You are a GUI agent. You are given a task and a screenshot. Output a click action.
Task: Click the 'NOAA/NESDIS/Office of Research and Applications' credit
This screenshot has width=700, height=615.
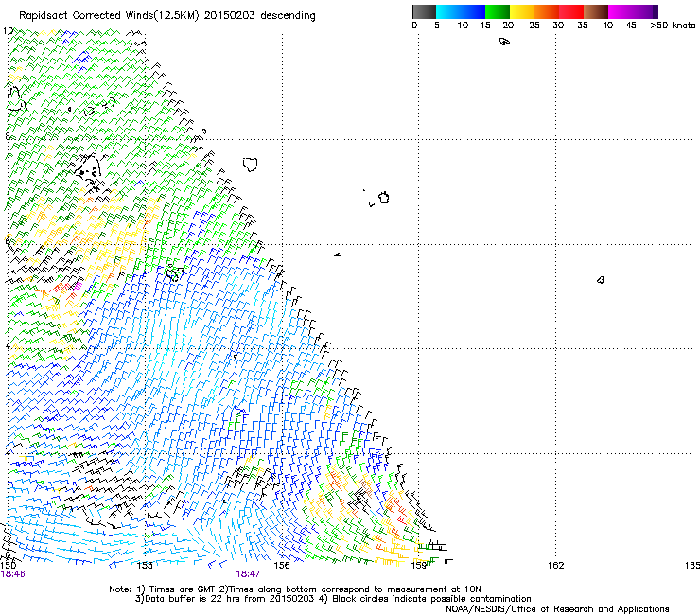pyautogui.click(x=557, y=609)
